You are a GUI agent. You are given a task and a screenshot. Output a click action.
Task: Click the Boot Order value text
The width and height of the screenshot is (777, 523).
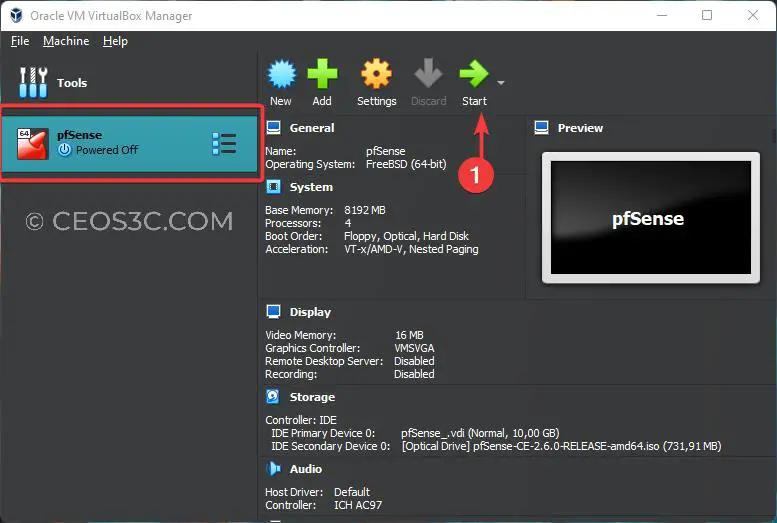(x=406, y=236)
